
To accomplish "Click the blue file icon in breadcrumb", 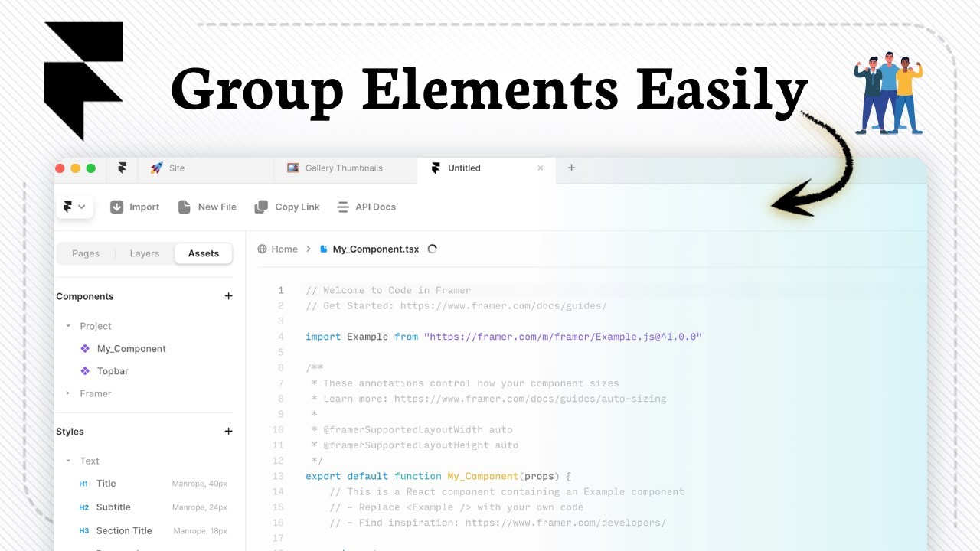I will [x=324, y=249].
